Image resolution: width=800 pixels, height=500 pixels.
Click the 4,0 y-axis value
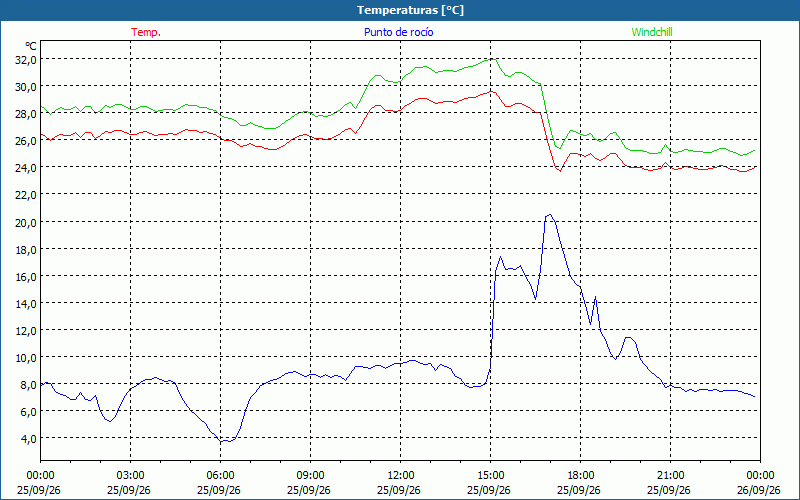(29, 439)
